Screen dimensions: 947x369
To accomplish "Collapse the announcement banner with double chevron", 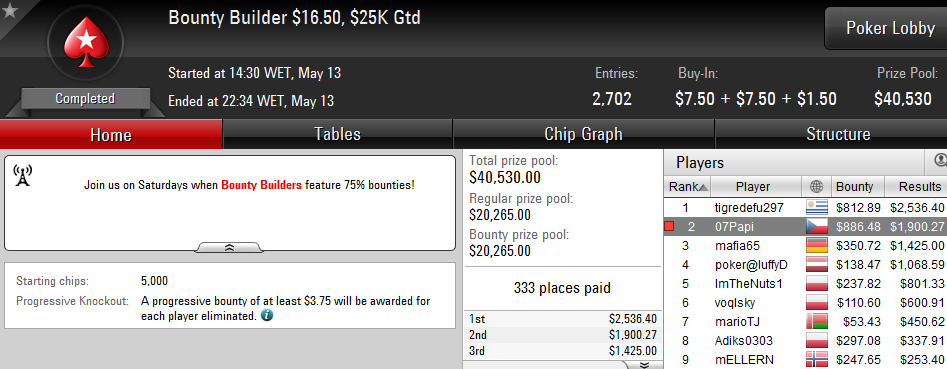I will click(x=230, y=247).
